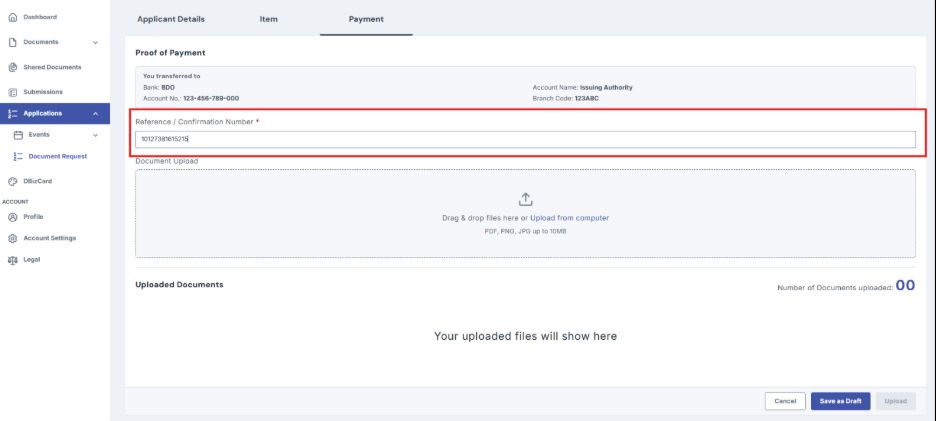Click the Submissions icon in sidebar
This screenshot has width=936, height=421.
[x=13, y=93]
